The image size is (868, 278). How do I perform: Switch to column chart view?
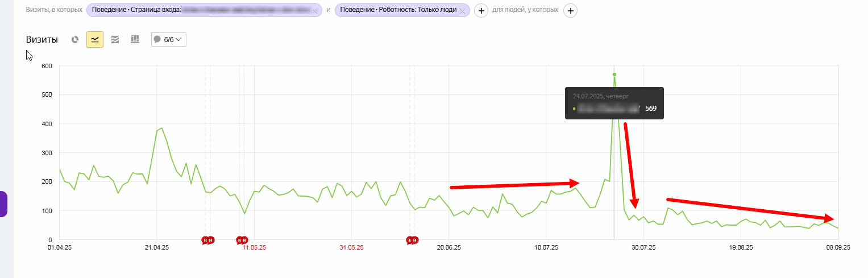coord(135,40)
